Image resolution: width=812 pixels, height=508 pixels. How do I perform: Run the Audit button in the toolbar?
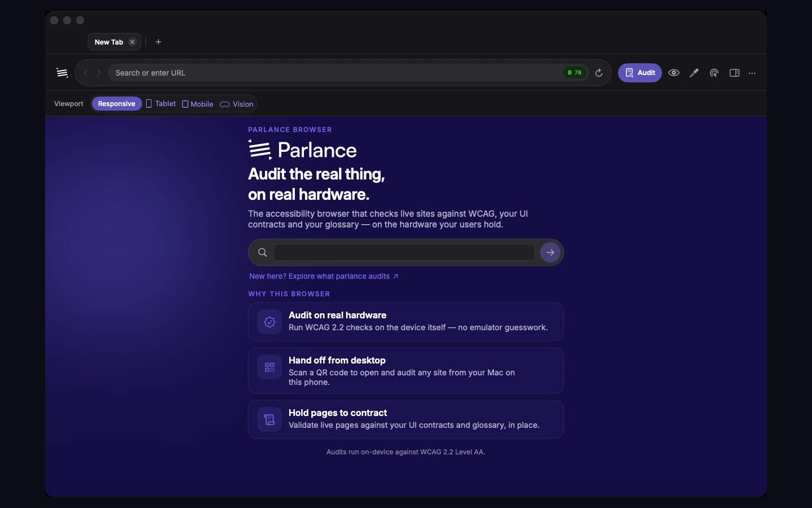point(640,73)
